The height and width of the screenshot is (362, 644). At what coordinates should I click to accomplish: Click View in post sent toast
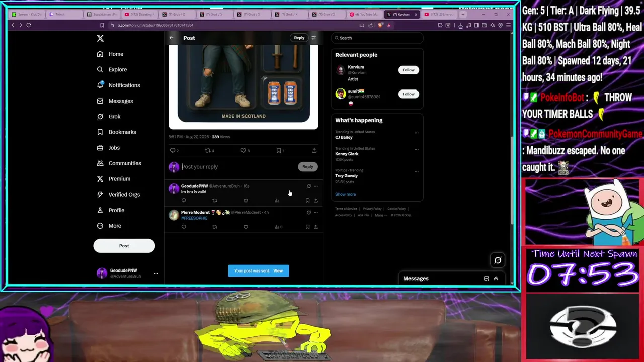coord(278,270)
